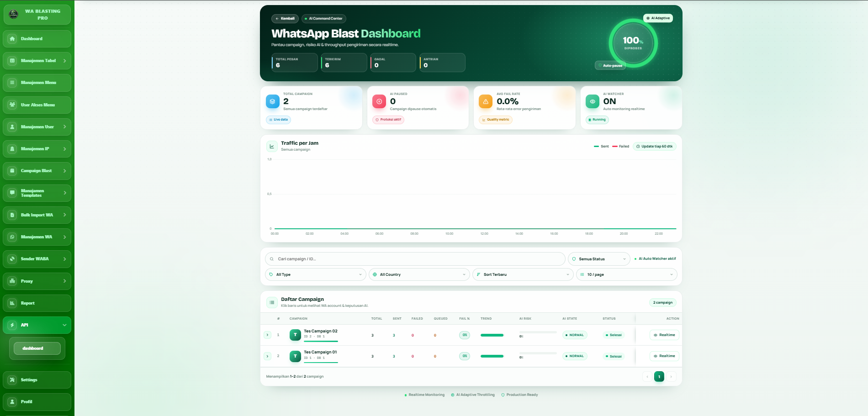The width and height of the screenshot is (868, 416).
Task: Click the Avg Fail Rate warning icon
Action: [486, 101]
